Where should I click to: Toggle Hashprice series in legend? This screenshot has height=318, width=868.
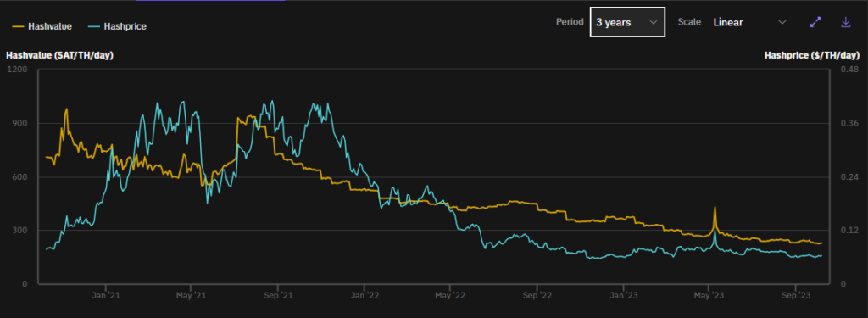point(116,26)
